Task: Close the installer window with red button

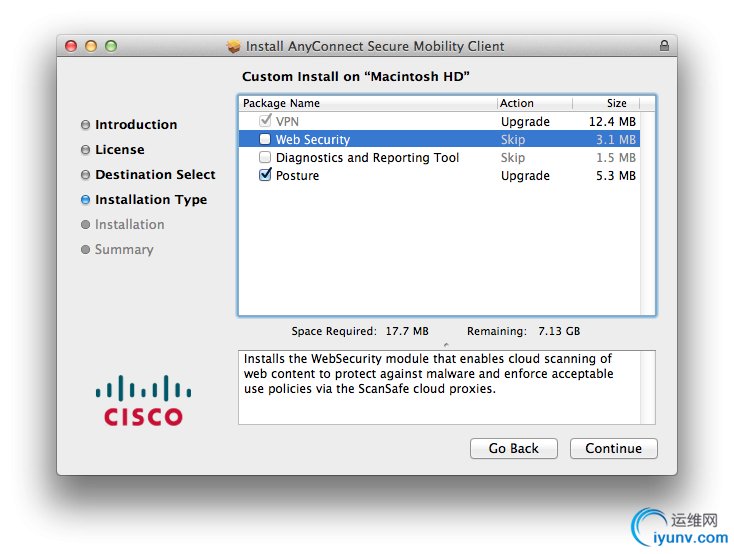Action: coord(71,46)
